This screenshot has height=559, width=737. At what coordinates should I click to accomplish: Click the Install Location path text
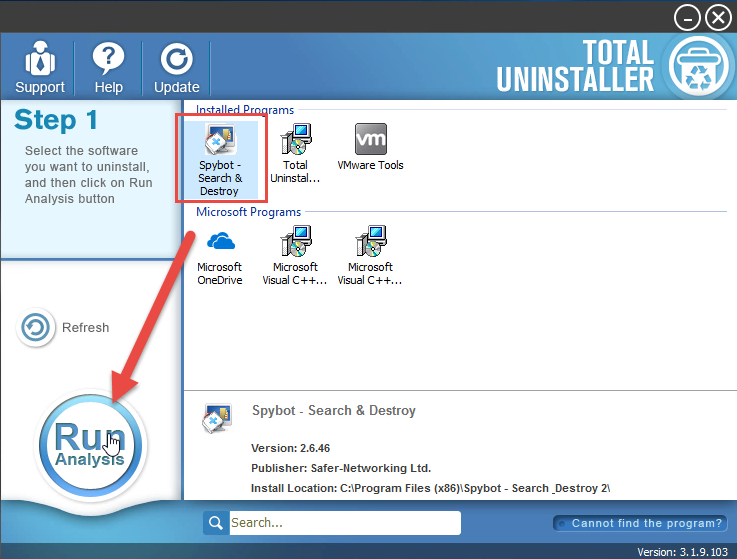[430, 488]
